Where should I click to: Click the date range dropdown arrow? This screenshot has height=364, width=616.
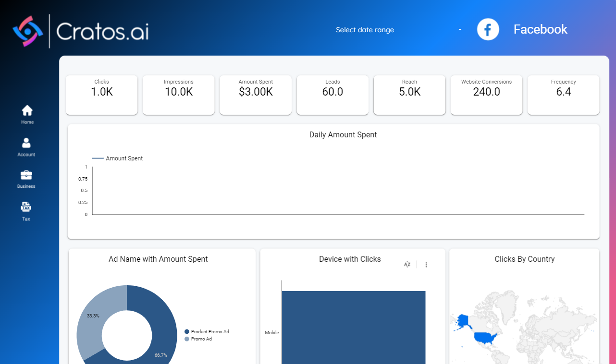[460, 30]
